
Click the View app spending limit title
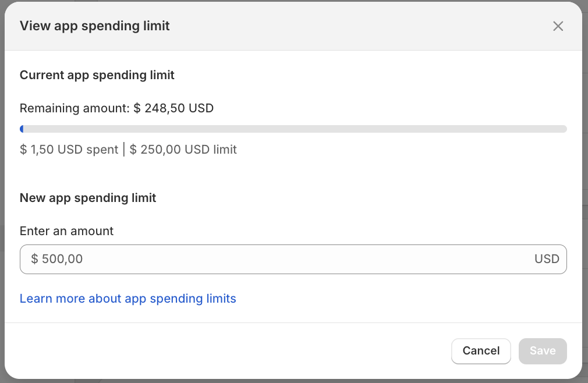94,26
